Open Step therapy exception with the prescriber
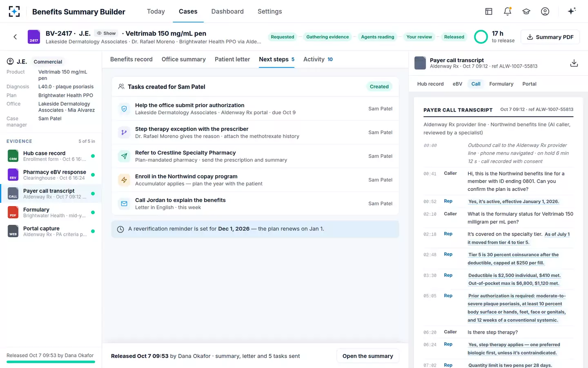This screenshot has height=368, width=588. (255, 132)
